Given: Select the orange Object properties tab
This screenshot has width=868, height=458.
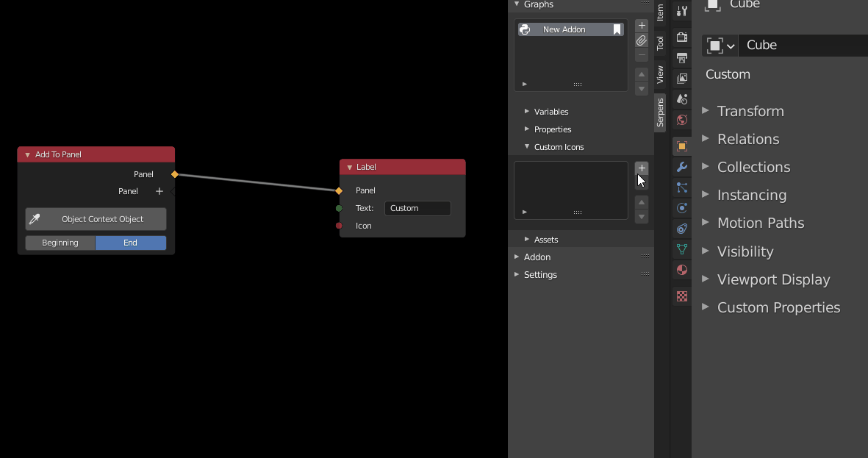Looking at the screenshot, I should [681, 146].
